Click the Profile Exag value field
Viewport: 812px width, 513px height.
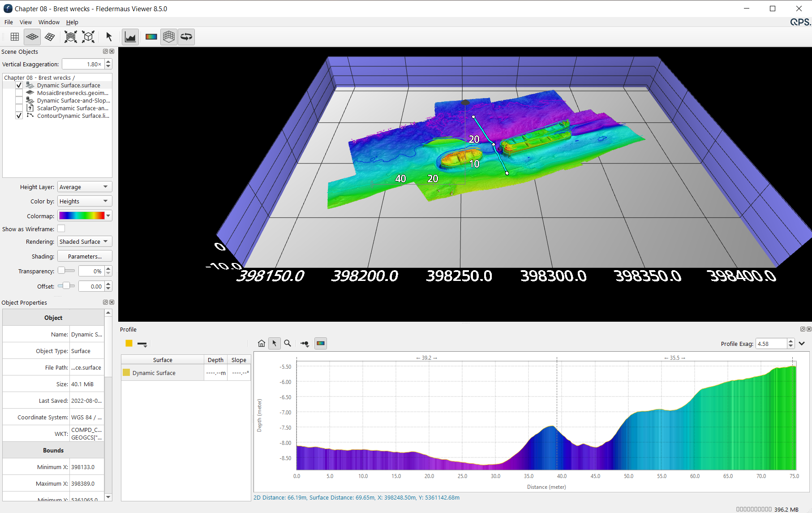770,344
